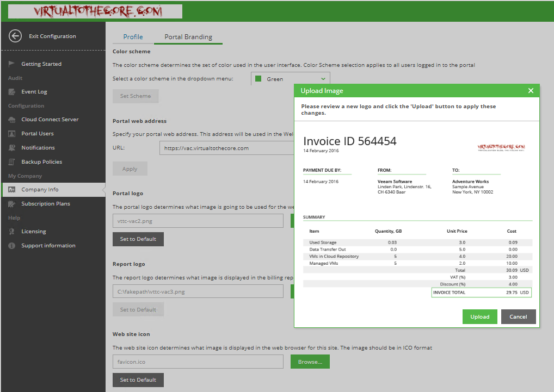Viewport: 554px width, 392px height.
Task: Open the color scheme dropdown
Action: tap(291, 79)
